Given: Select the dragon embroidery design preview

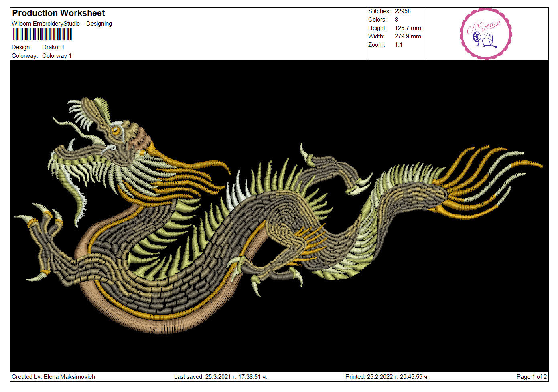Looking at the screenshot, I should point(279,216).
